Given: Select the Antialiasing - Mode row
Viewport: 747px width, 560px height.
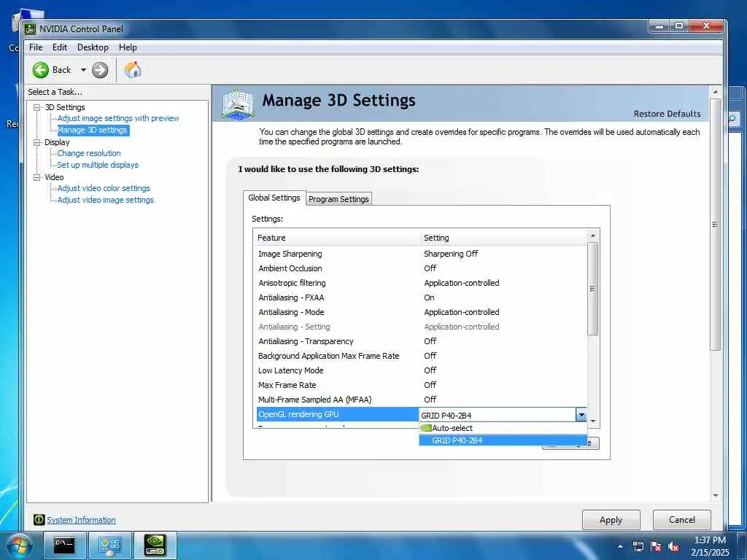Looking at the screenshot, I should [421, 312].
